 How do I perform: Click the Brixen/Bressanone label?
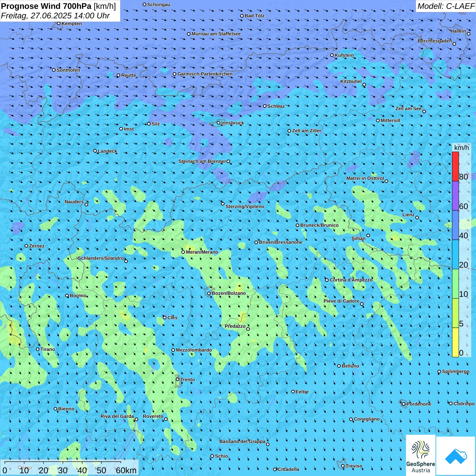(280, 242)
